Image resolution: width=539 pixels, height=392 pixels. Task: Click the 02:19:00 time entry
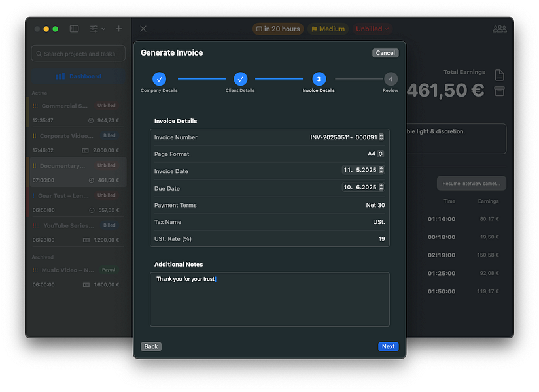point(442,255)
